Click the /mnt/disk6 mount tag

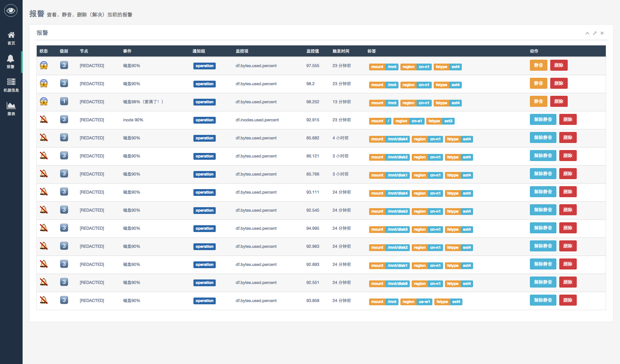398,284
